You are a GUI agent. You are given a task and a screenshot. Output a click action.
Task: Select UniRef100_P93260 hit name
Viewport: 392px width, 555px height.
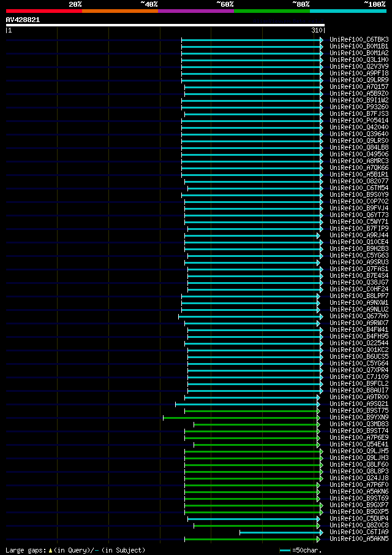point(359,107)
